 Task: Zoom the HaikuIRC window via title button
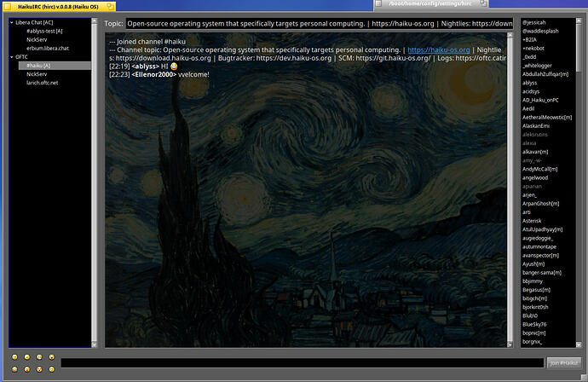pyautogui.click(x=110, y=6)
